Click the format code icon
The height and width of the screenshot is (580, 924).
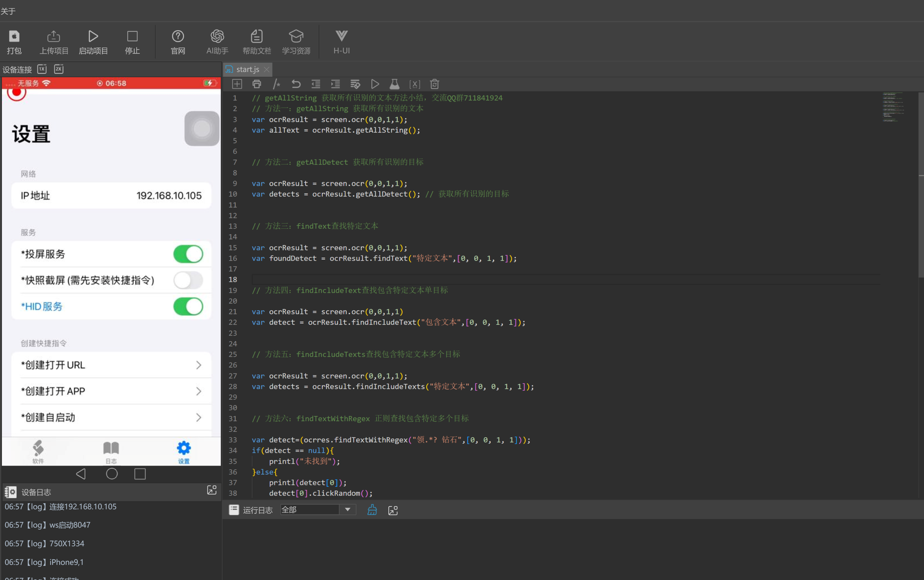(x=355, y=84)
